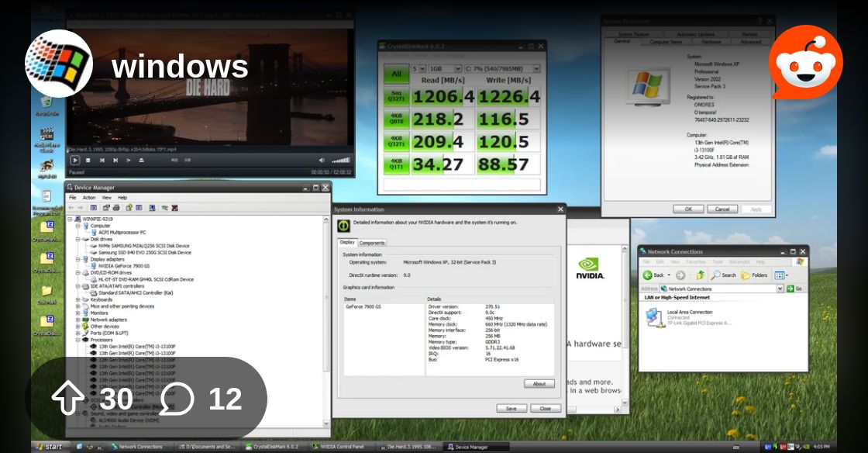This screenshot has width=868, height=453.
Task: Click Search in Network Connections toolbar
Action: (x=724, y=275)
